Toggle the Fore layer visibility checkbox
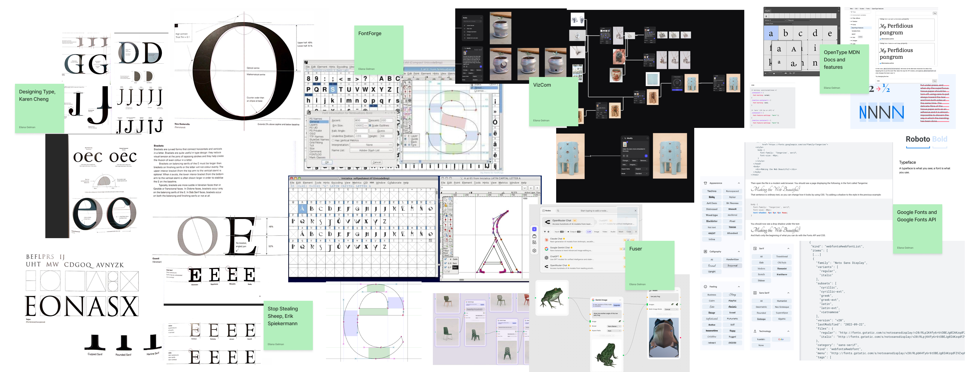980x372 pixels. (x=446, y=267)
